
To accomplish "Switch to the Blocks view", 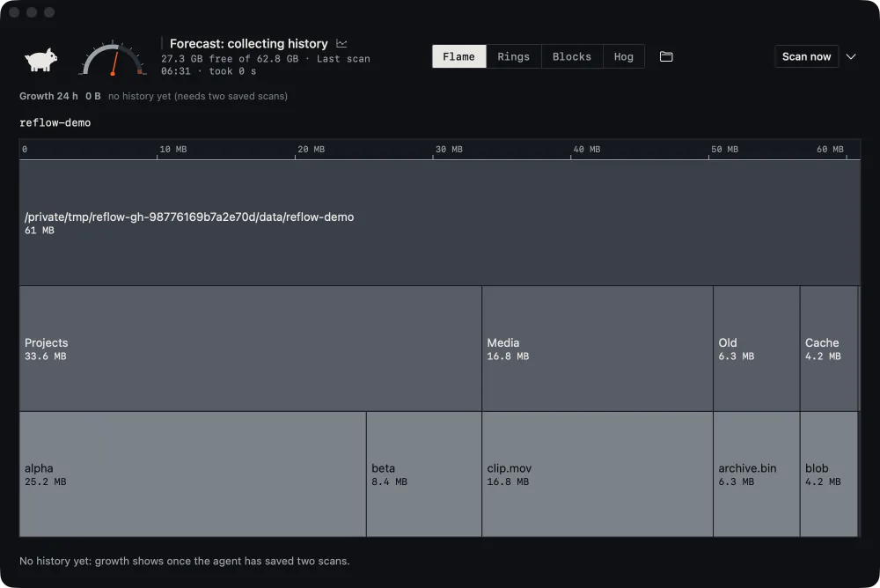I will pos(572,56).
